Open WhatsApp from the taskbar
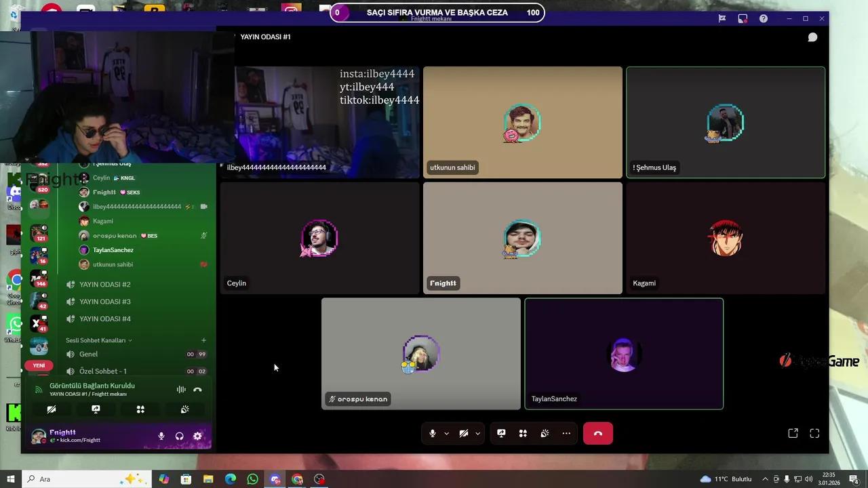 pos(252,479)
